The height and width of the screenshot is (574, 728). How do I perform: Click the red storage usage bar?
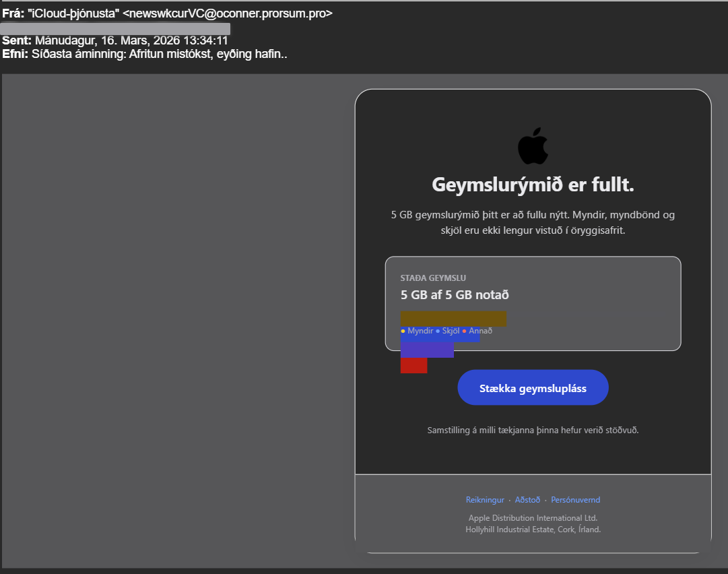click(x=413, y=365)
